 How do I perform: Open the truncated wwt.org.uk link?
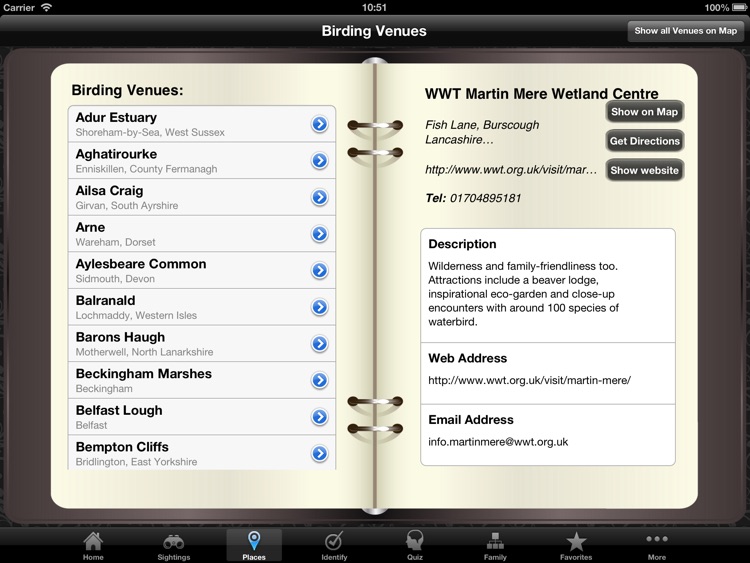point(511,170)
